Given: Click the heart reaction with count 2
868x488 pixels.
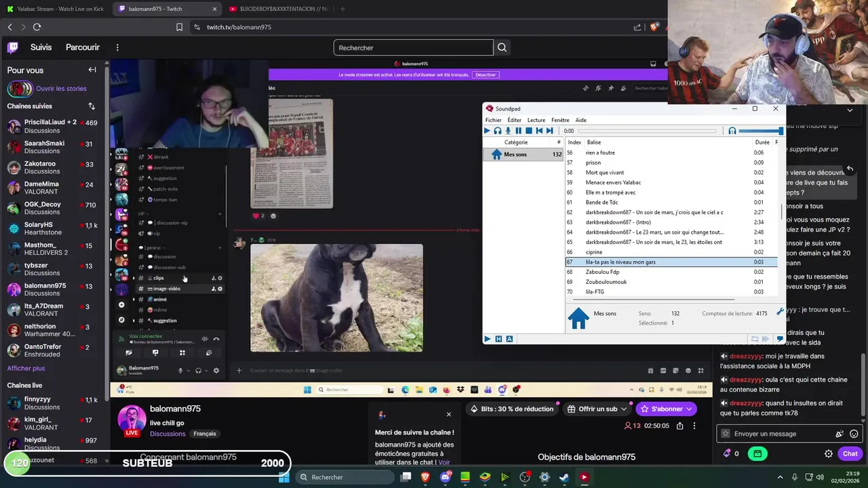Looking at the screenshot, I should [259, 216].
